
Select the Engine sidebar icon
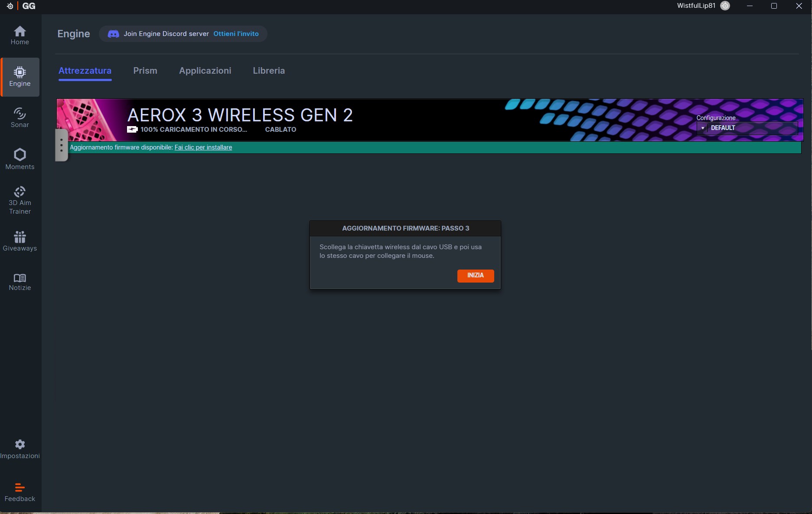20,77
